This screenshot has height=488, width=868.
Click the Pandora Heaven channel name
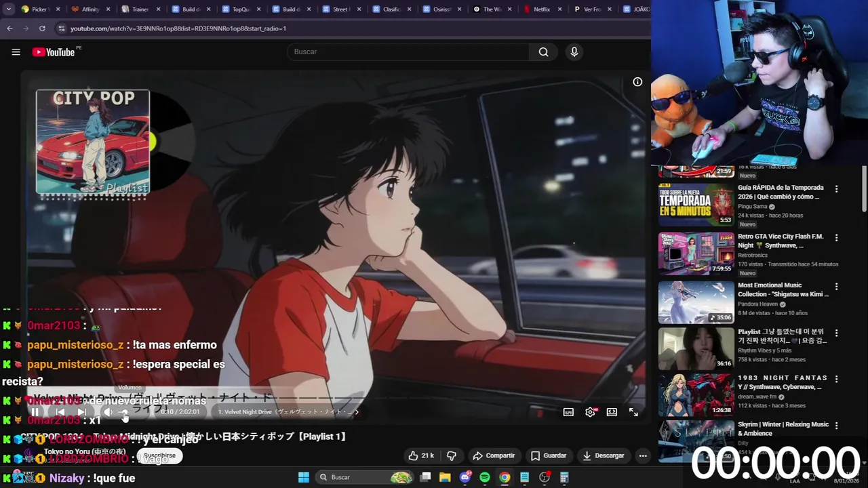(x=758, y=304)
